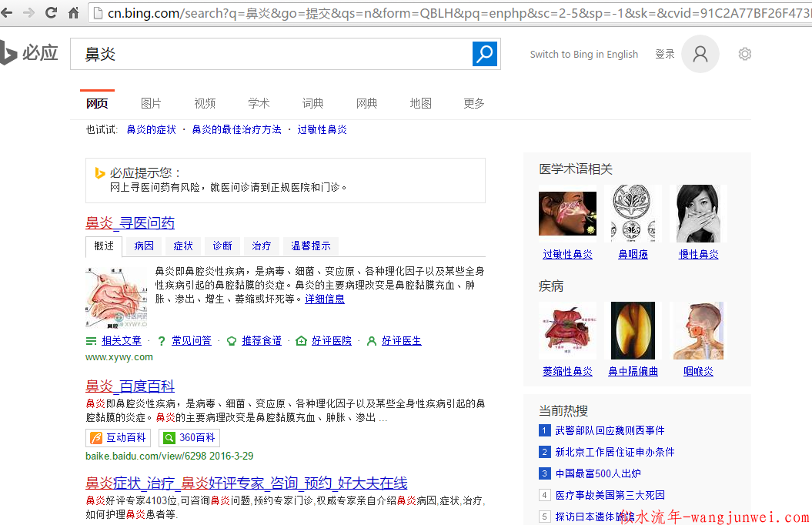Click the 常见问答 question mark icon
Viewport: 812px width, 525px height.
pos(162,341)
